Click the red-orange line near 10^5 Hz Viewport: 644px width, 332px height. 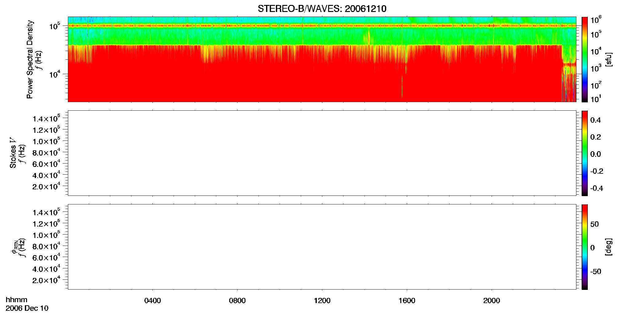click(x=322, y=26)
